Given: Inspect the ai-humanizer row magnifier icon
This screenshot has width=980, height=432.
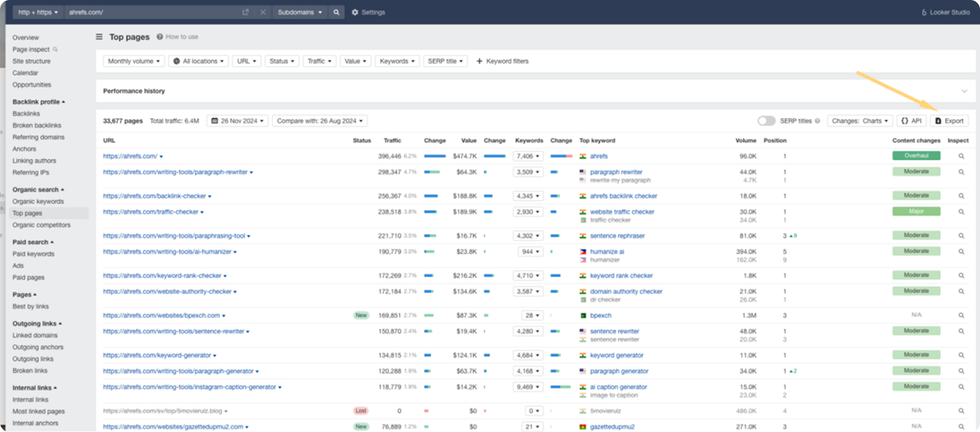Looking at the screenshot, I should (961, 252).
